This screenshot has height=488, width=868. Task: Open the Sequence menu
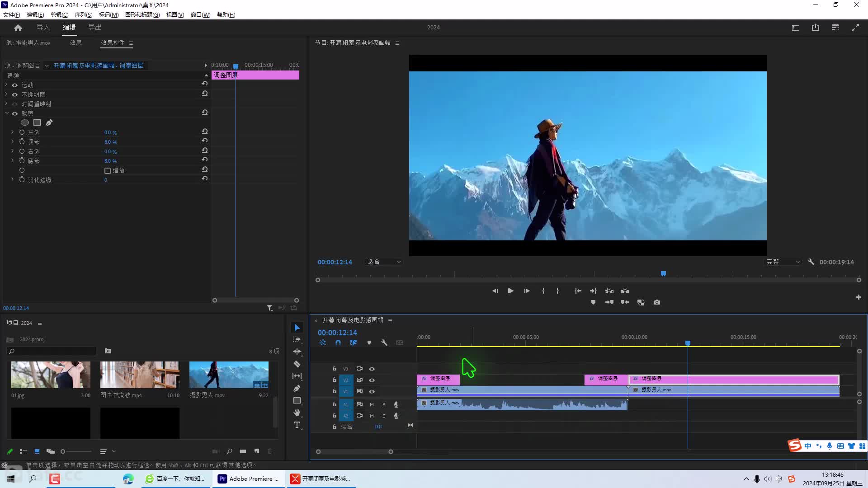[83, 15]
